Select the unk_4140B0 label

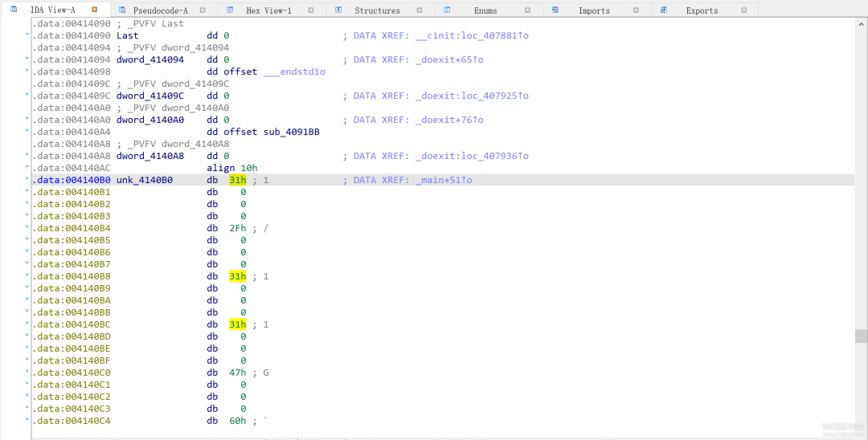click(145, 180)
